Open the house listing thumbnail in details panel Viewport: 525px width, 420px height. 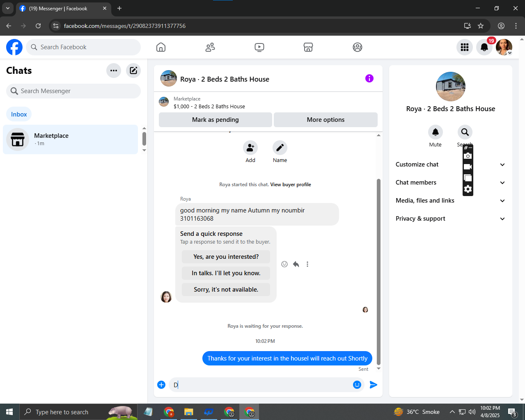(x=451, y=87)
